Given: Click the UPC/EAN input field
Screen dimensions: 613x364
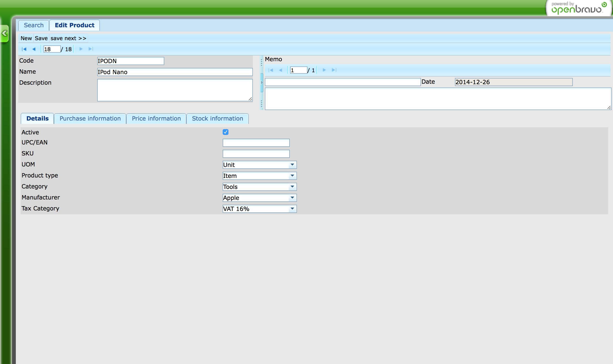Looking at the screenshot, I should (256, 143).
